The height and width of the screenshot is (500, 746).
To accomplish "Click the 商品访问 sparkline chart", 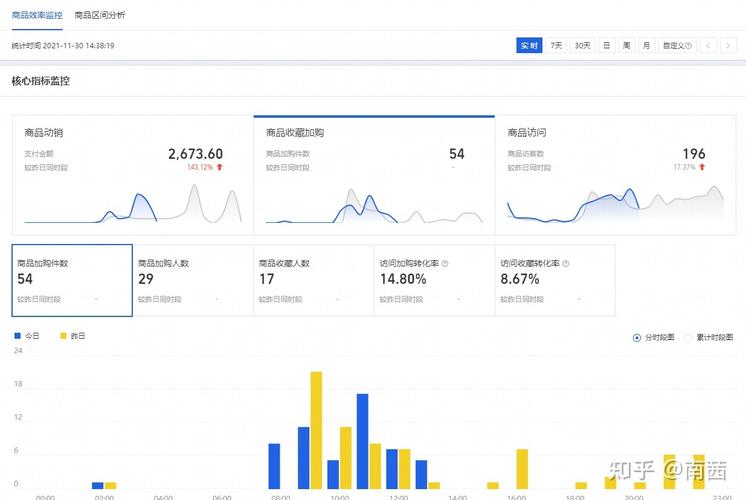I will (x=616, y=205).
